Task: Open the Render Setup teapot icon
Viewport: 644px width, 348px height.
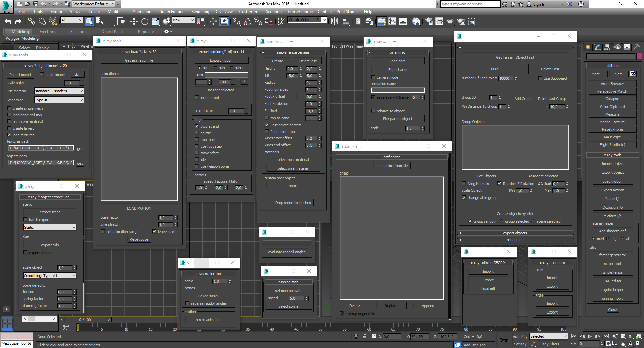Action: [429, 21]
